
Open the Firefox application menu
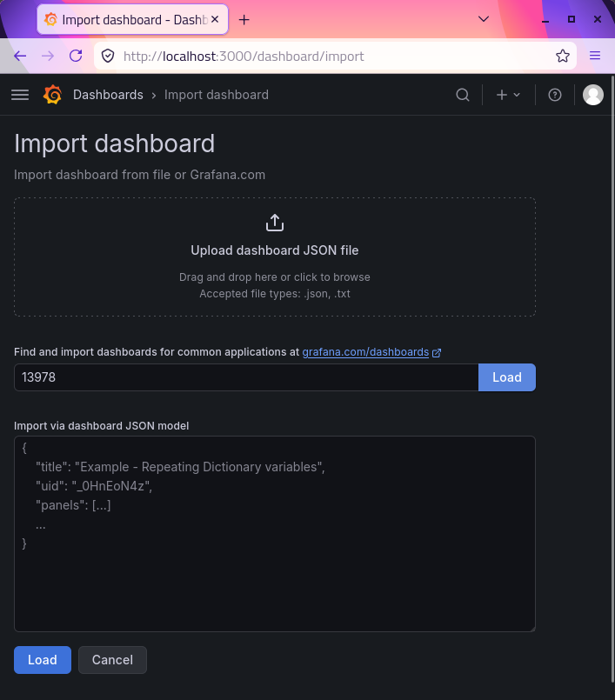coord(595,56)
